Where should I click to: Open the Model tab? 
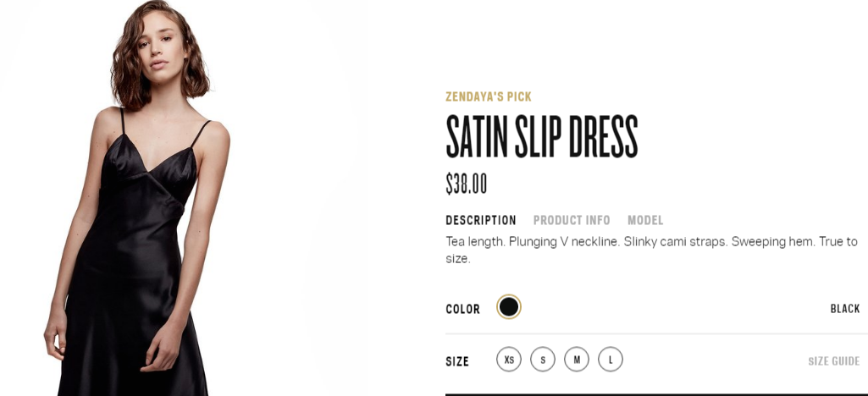(645, 220)
